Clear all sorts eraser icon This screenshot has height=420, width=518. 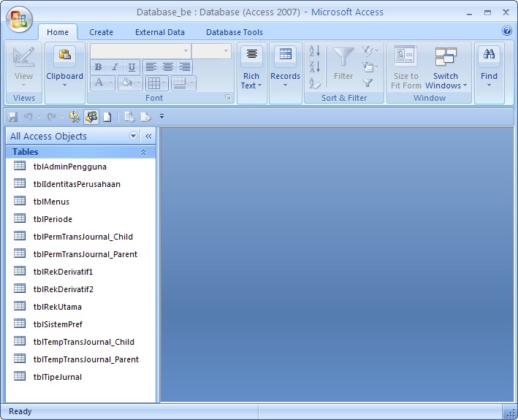314,83
